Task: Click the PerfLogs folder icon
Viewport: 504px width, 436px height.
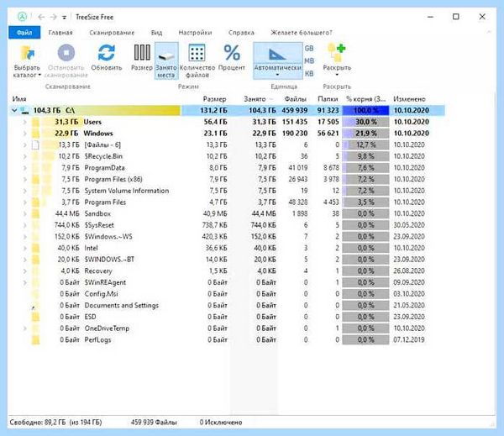Action: click(35, 340)
